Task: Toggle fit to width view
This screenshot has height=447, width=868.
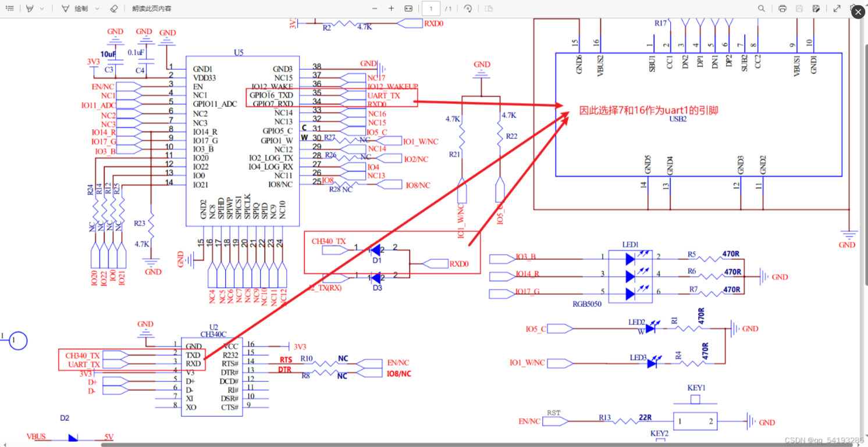Action: (x=408, y=9)
